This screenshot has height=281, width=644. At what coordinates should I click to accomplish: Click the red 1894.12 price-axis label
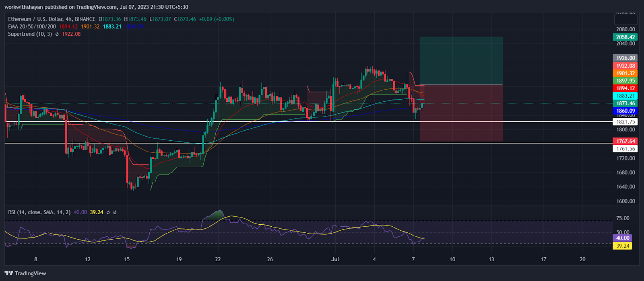click(625, 88)
